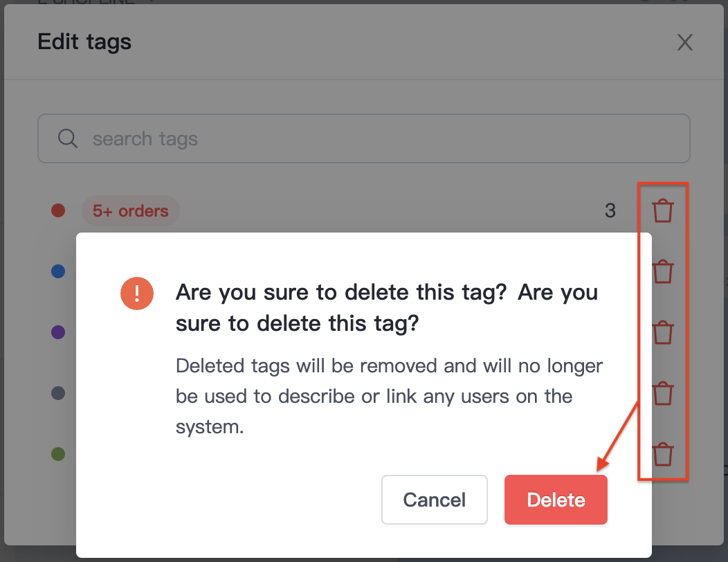
Task: Click the trash icon in the green tag row
Action: pyautogui.click(x=662, y=454)
